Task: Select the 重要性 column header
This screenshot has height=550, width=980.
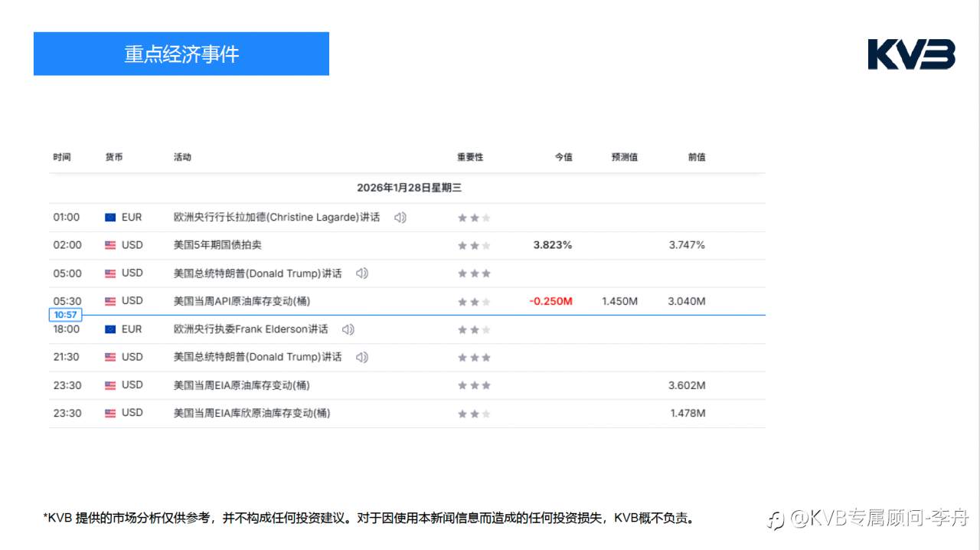Action: tap(470, 157)
